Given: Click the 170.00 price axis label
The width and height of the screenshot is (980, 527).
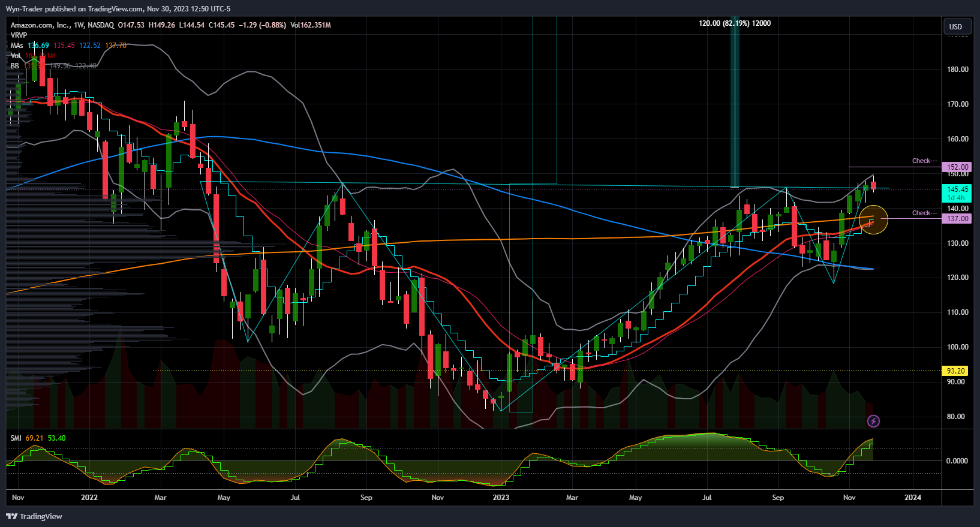Looking at the screenshot, I should (958, 104).
